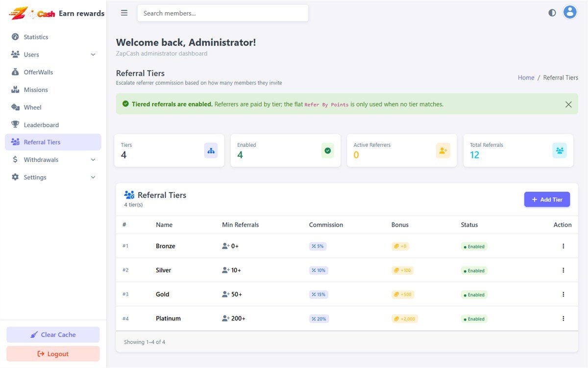Viewport: 588px width, 368px height.
Task: Open Statistics in the sidebar
Action: point(53,37)
